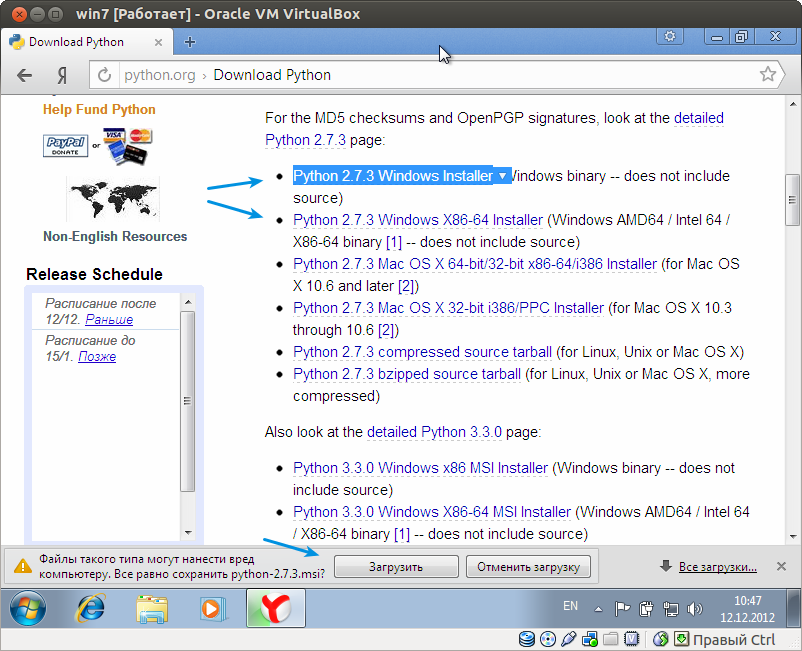The image size is (802, 651).
Task: Click Python 3.3.0 Windows X86-64 MSI Installer
Action: tap(432, 512)
